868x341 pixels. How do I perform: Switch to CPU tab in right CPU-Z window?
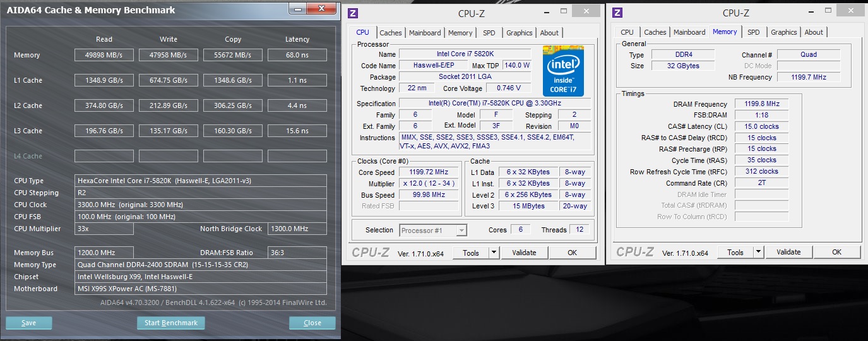[x=627, y=32]
